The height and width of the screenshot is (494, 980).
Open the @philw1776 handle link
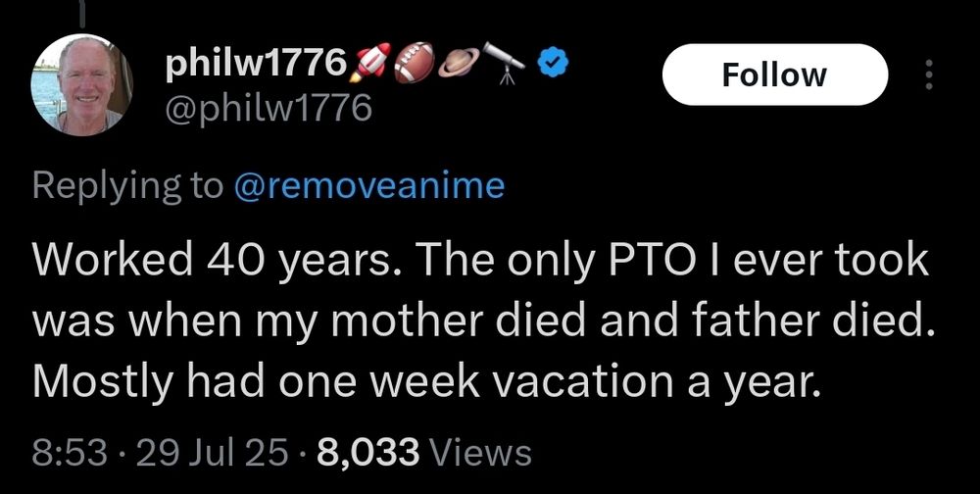pyautogui.click(x=265, y=107)
